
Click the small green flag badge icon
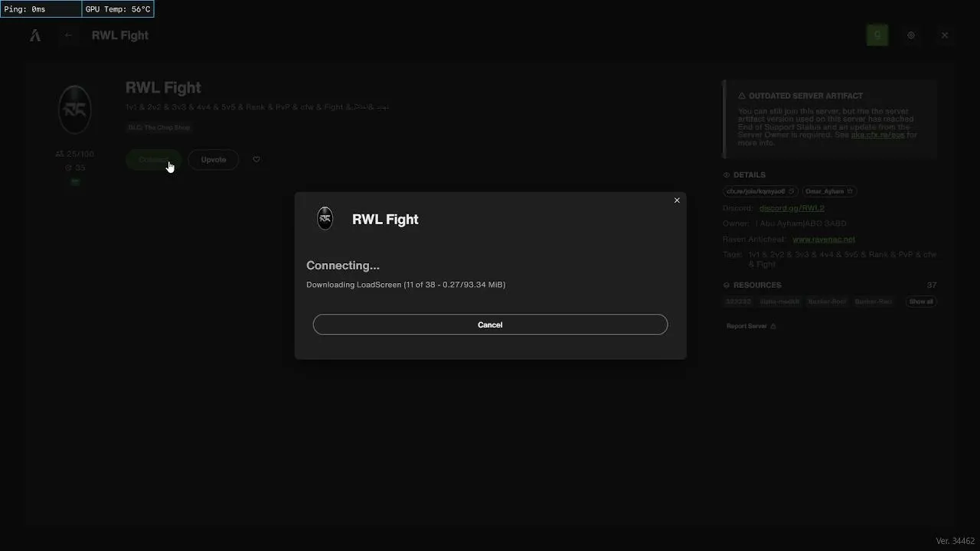click(75, 182)
